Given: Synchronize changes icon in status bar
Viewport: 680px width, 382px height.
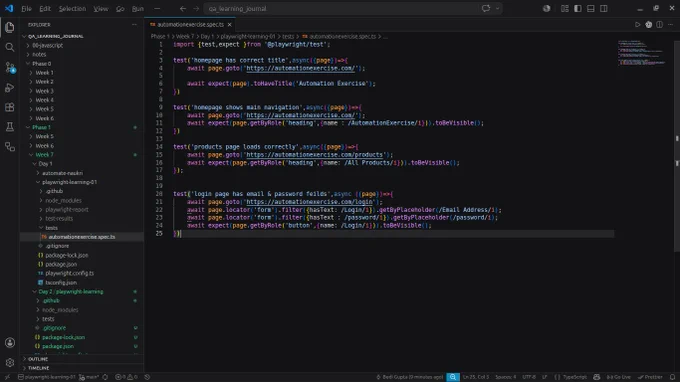Looking at the screenshot, I should pos(105,377).
